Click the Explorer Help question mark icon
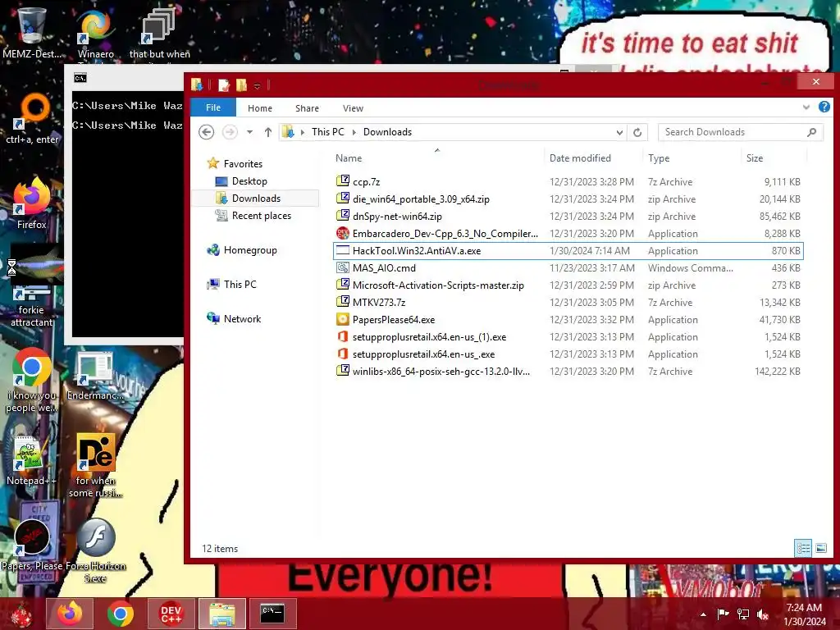The height and width of the screenshot is (630, 840). (824, 107)
